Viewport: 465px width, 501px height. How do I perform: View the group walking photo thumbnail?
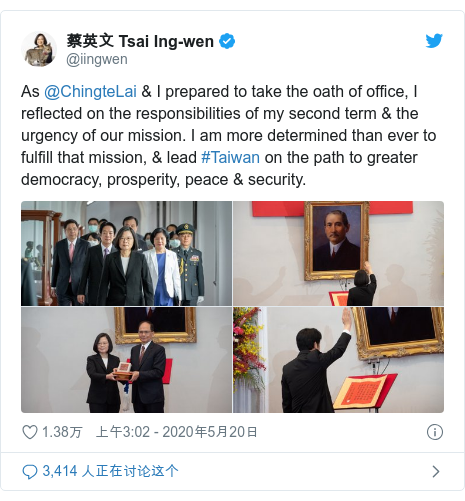pos(126,253)
